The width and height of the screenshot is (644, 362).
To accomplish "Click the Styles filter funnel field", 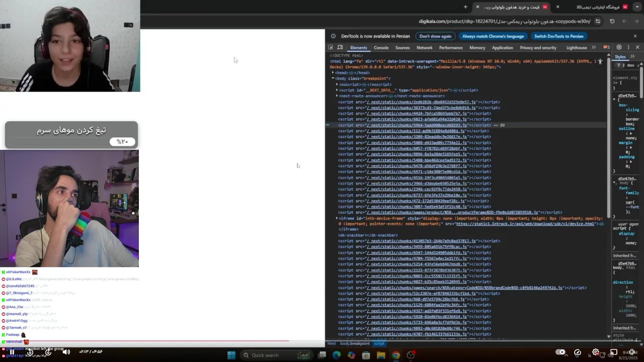I will point(619,65).
